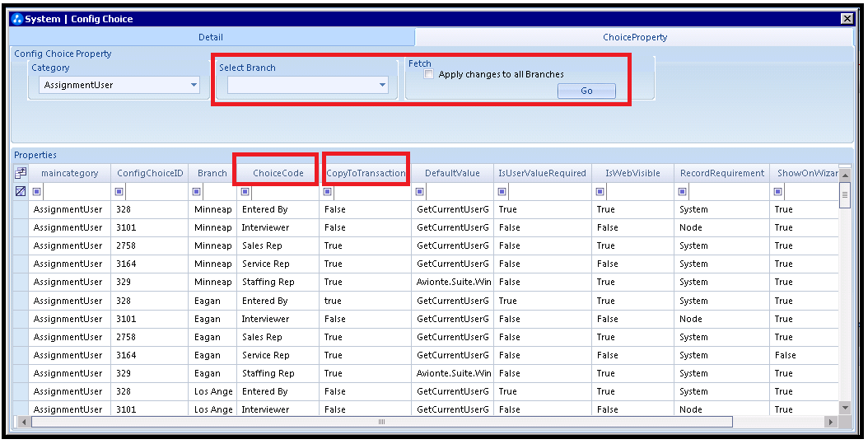Click GetCurrentUserG value in Minneap Entered By row
This screenshot has width=868, height=444.
tap(454, 209)
